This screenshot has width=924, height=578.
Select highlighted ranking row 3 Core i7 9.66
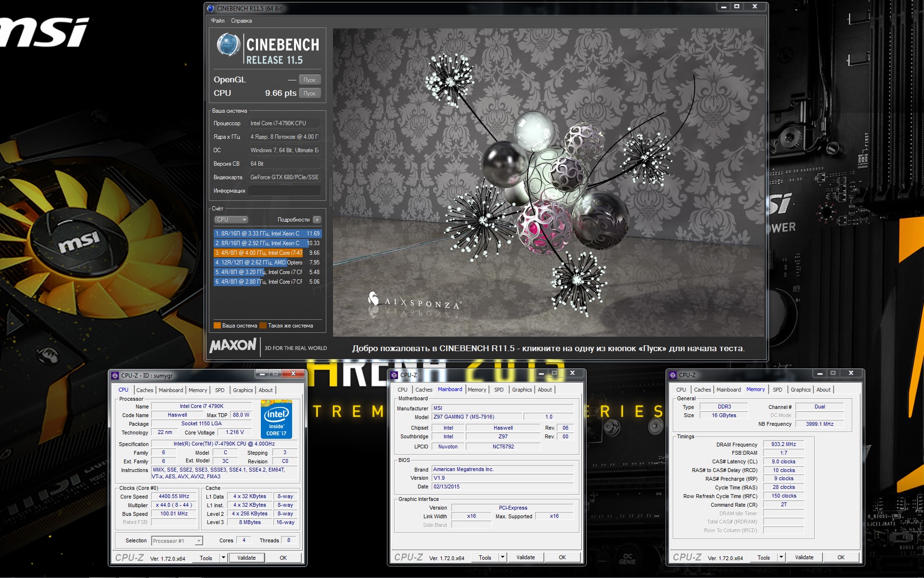click(267, 253)
